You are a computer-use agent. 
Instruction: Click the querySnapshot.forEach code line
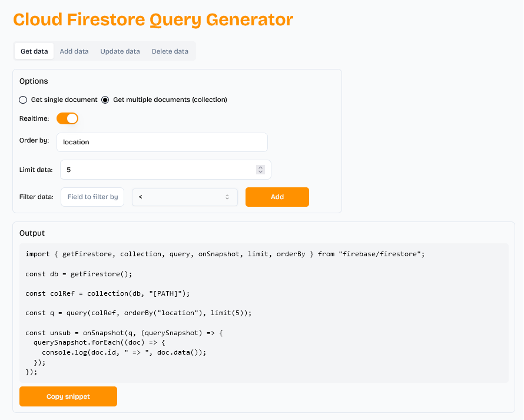click(100, 342)
